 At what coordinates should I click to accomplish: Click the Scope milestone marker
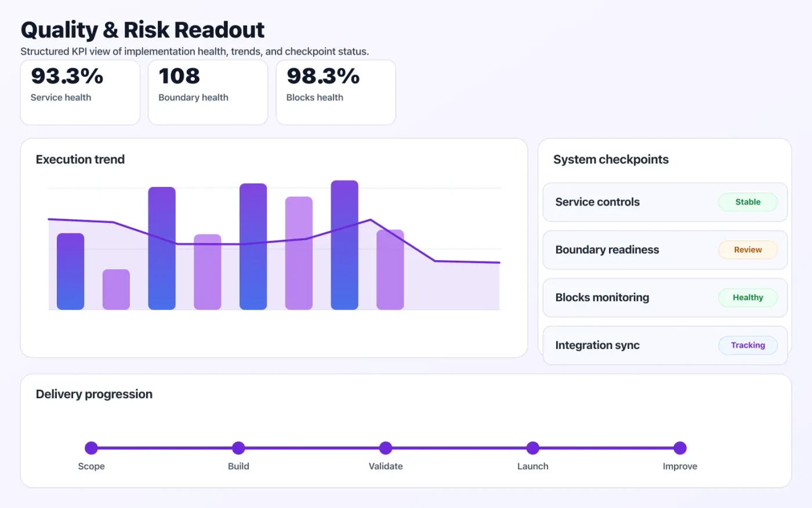tap(91, 448)
